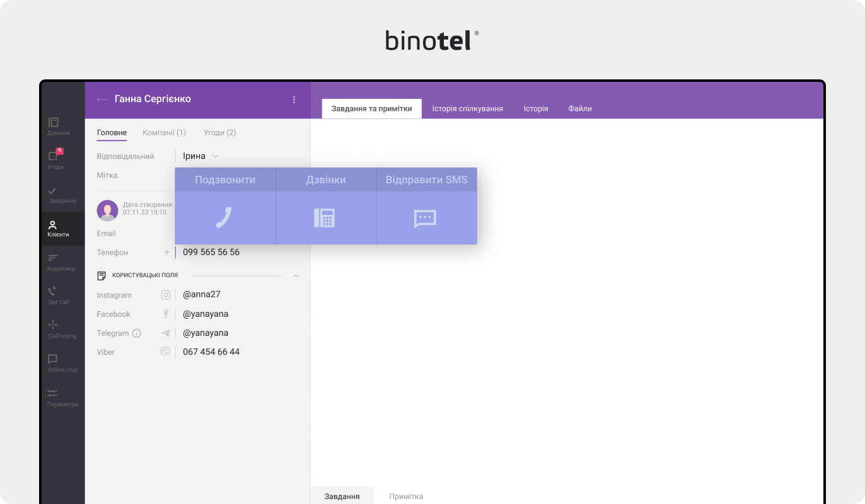Click the Подзвонити popup header

[x=225, y=180]
